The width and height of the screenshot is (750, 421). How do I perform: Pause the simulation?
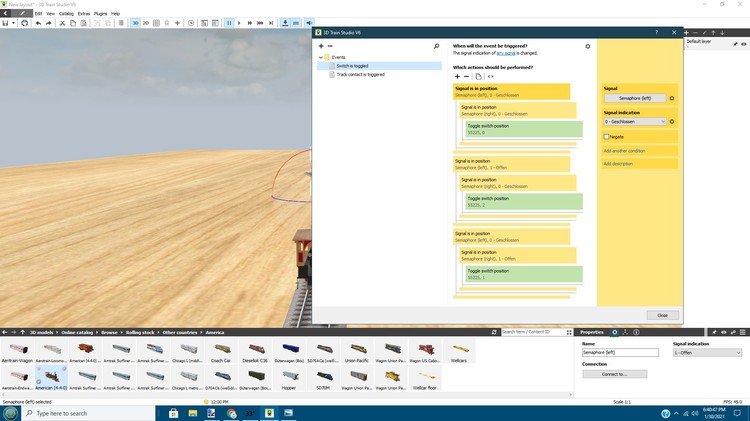click(x=229, y=22)
